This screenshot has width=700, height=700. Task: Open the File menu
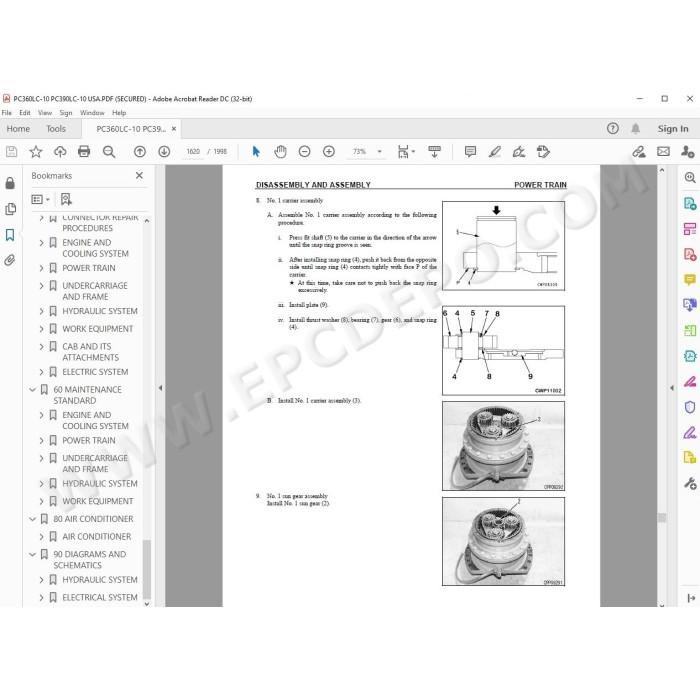[7, 113]
